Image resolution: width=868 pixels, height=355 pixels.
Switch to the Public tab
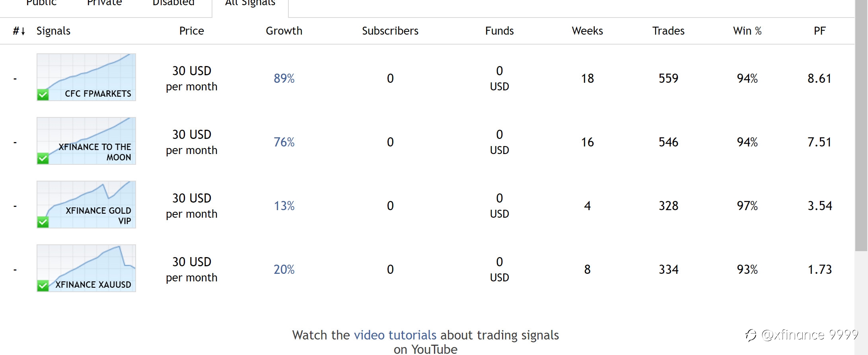41,3
